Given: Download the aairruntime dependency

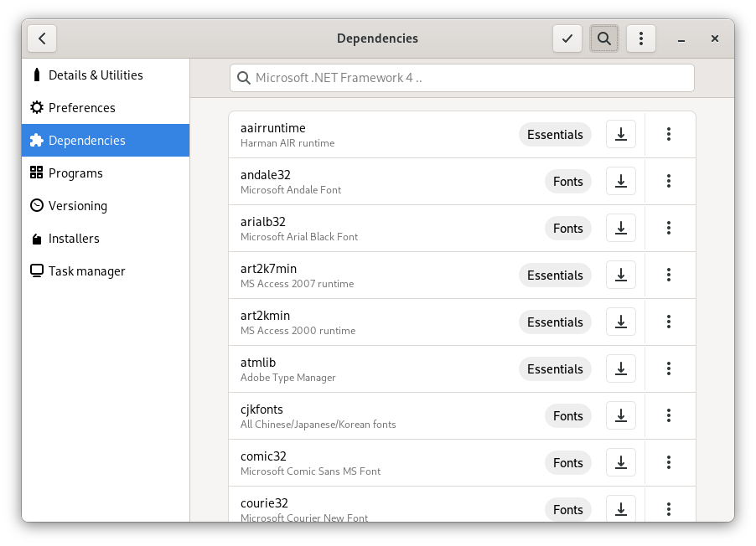Looking at the screenshot, I should coord(621,135).
